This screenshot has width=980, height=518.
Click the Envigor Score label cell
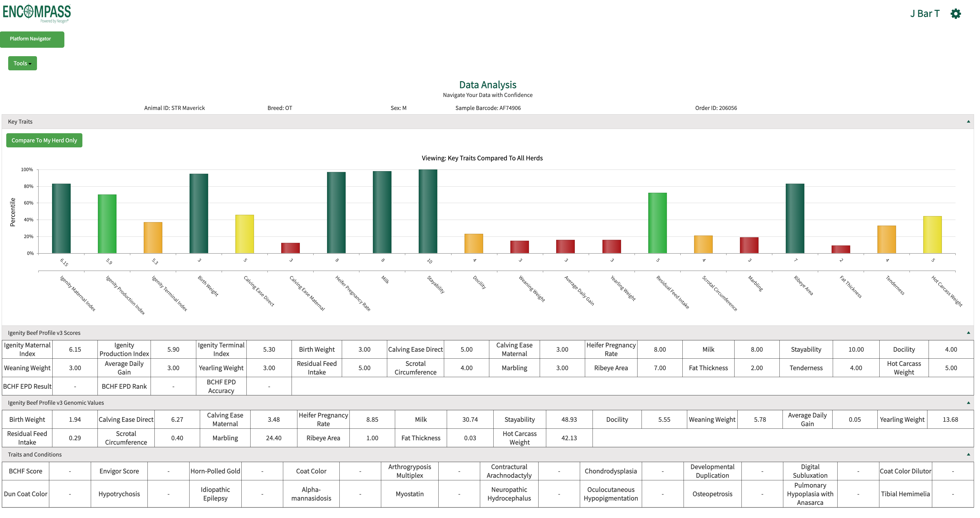coord(119,471)
